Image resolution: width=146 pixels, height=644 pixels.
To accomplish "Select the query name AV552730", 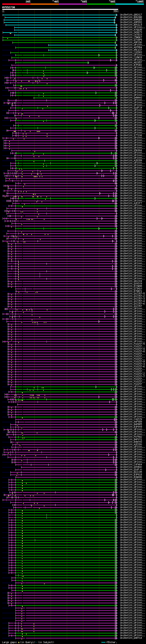I will (x=8, y=8).
